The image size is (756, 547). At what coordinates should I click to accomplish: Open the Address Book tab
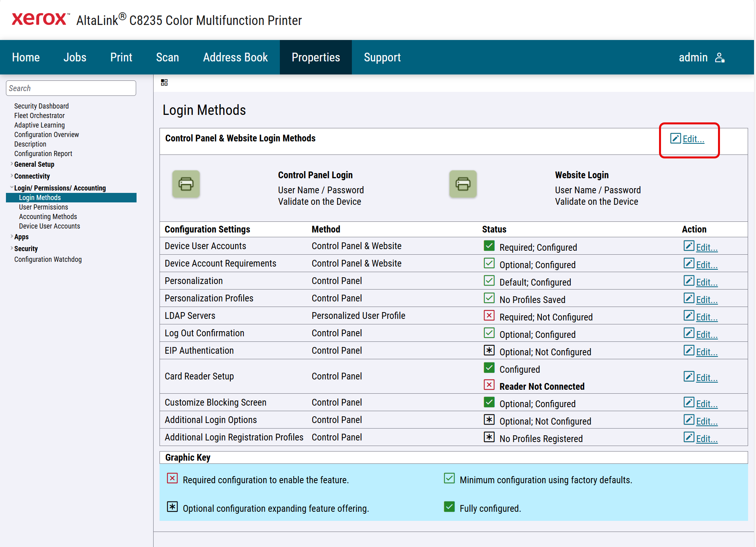pyautogui.click(x=235, y=57)
